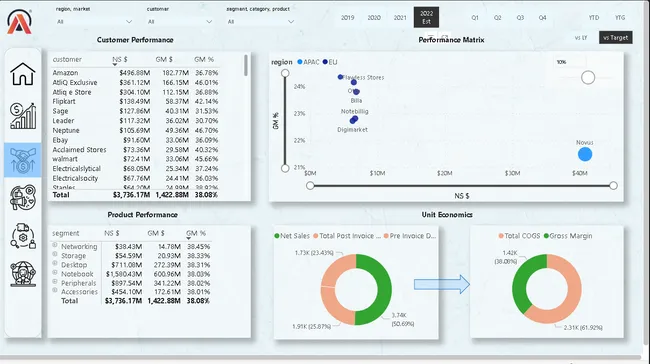Select the 2021 year tab

(x=400, y=18)
